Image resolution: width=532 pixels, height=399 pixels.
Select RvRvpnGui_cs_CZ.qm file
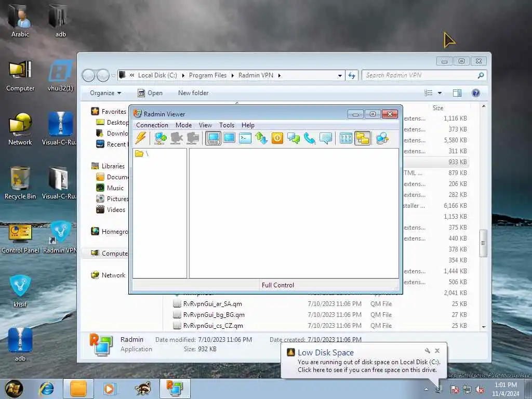coord(213,325)
